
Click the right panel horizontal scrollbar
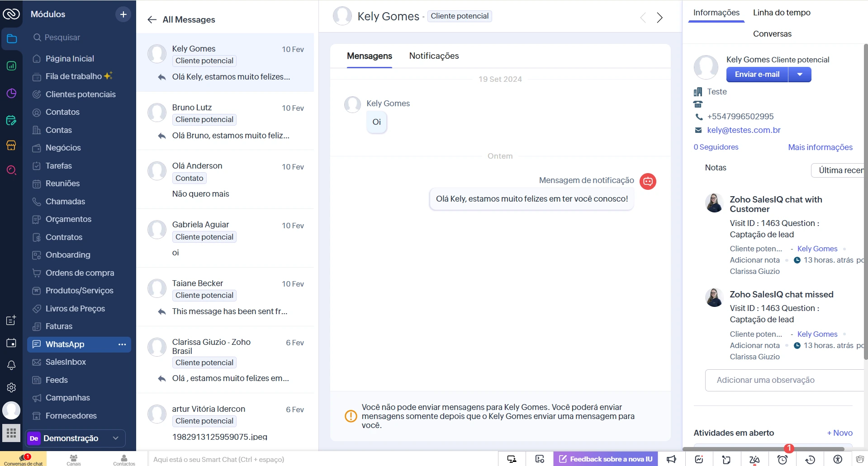point(764,449)
